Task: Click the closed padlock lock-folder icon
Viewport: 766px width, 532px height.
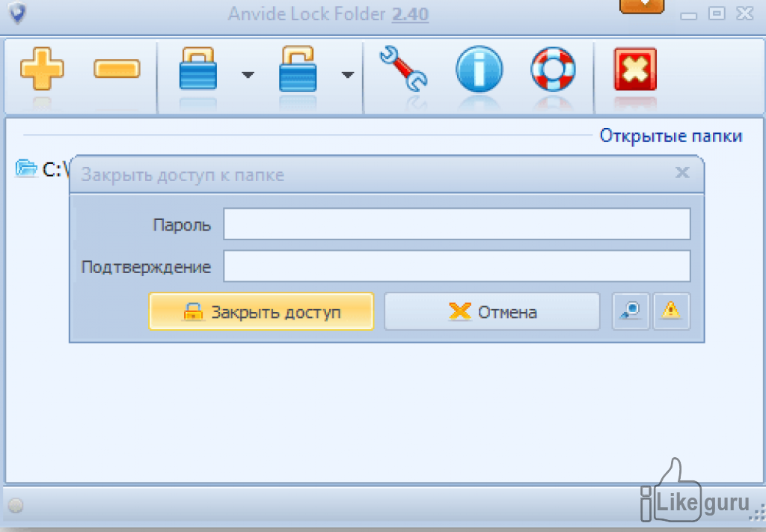Action: [x=198, y=70]
